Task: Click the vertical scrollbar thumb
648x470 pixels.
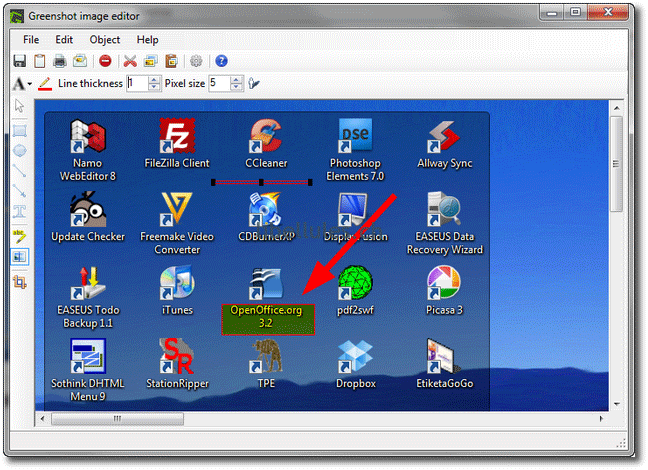Action: (x=617, y=164)
